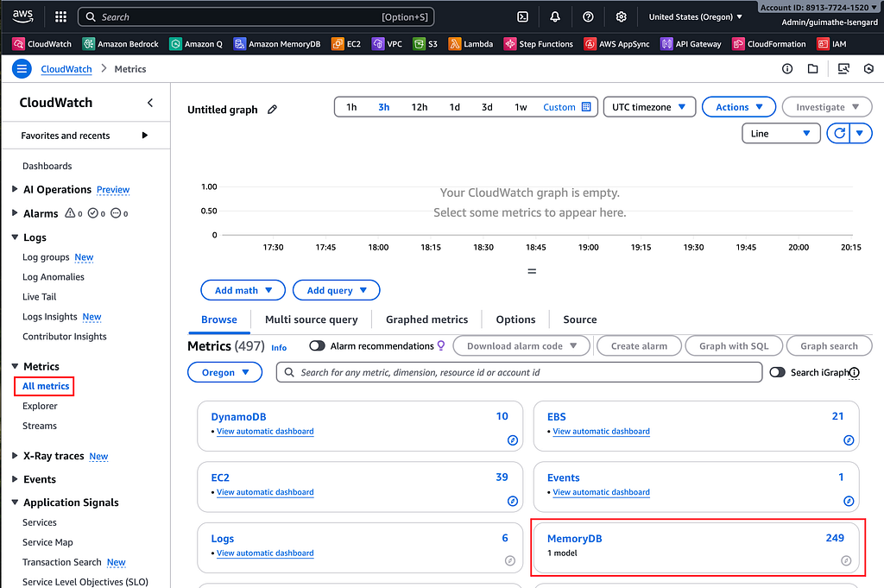Open the Line chart type dropdown
The height and width of the screenshot is (588, 884).
[x=780, y=133]
